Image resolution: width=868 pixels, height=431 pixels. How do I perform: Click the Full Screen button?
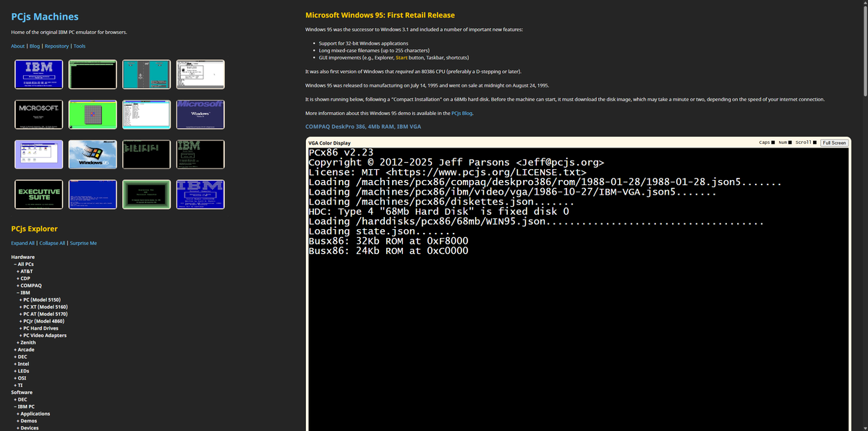click(834, 142)
